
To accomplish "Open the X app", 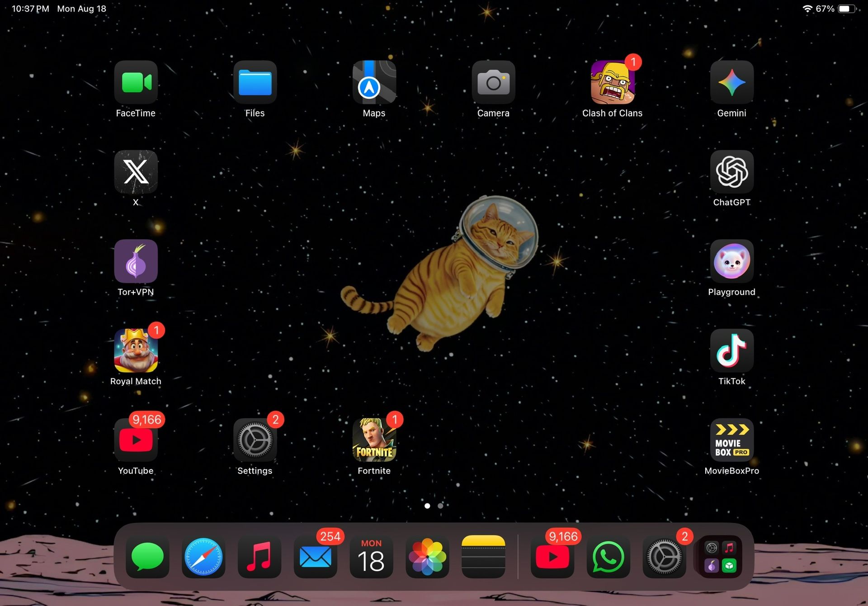I will 136,172.
